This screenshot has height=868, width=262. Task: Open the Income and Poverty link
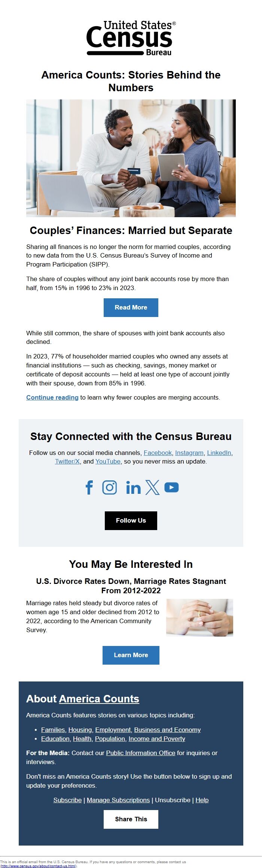[x=157, y=738]
